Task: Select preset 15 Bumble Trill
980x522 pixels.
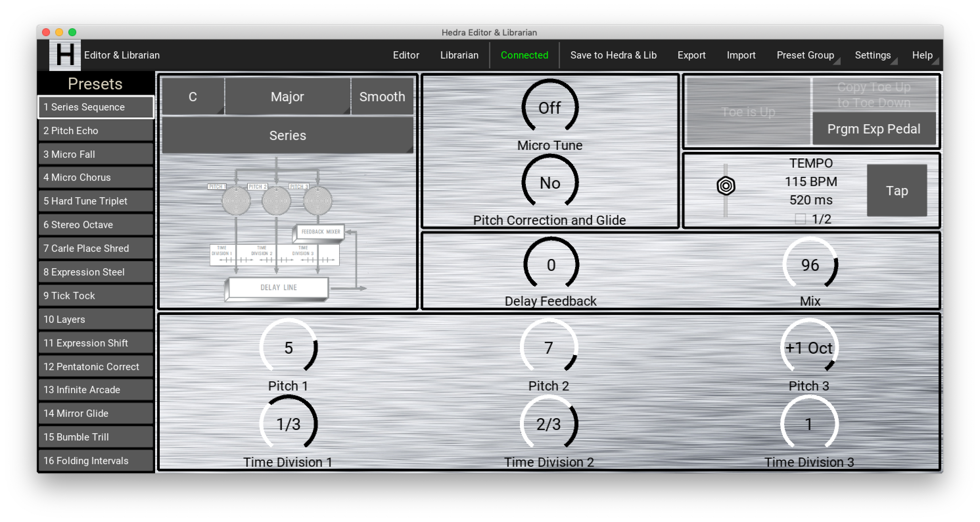Action: click(96, 437)
